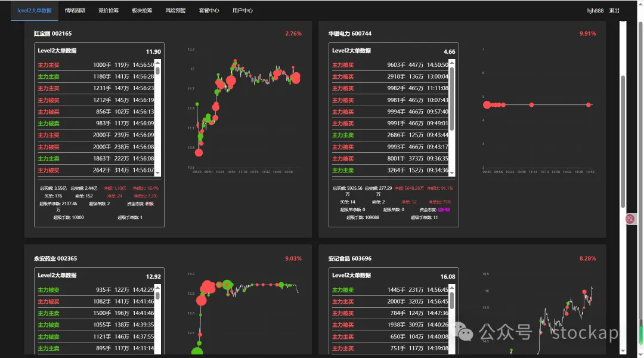The image size is (644, 358).
Task: Click the main page vertical scrollbar thumb
Action: coord(623,142)
